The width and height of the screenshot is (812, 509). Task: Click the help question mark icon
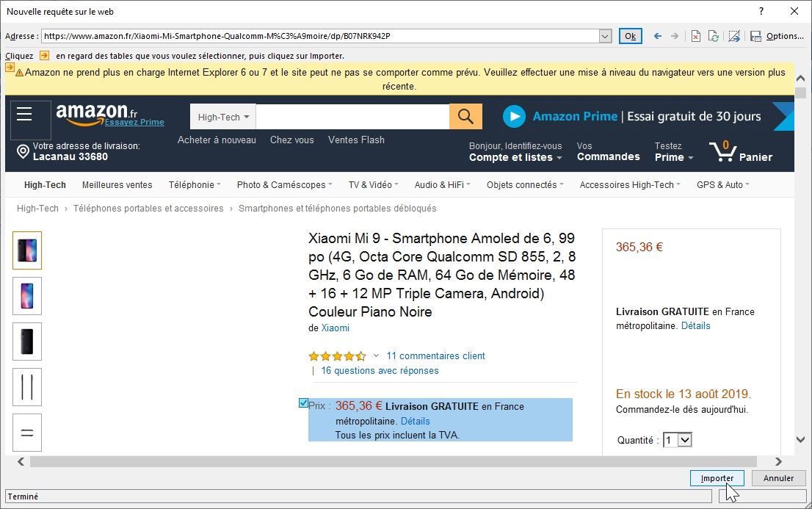point(761,11)
